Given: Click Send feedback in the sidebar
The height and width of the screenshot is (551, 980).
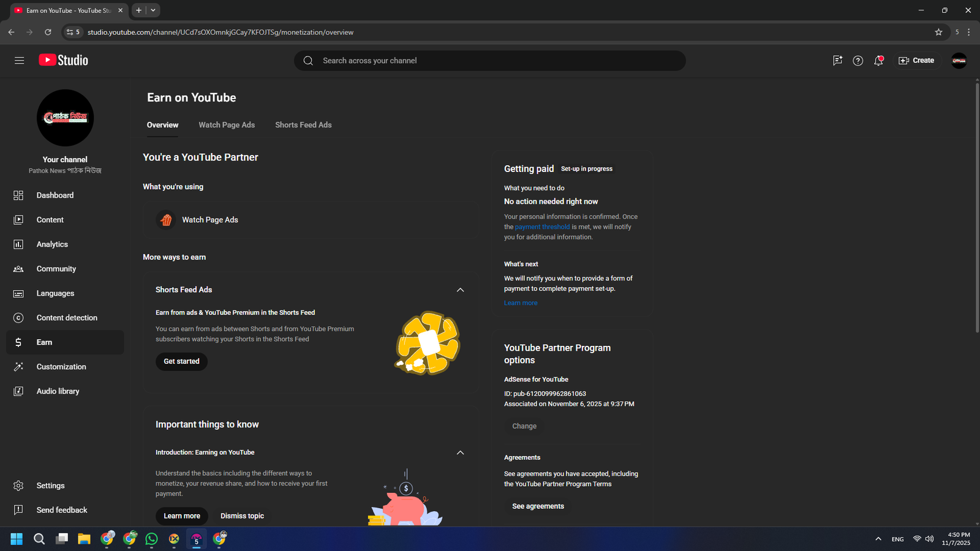Looking at the screenshot, I should click(x=65, y=510).
